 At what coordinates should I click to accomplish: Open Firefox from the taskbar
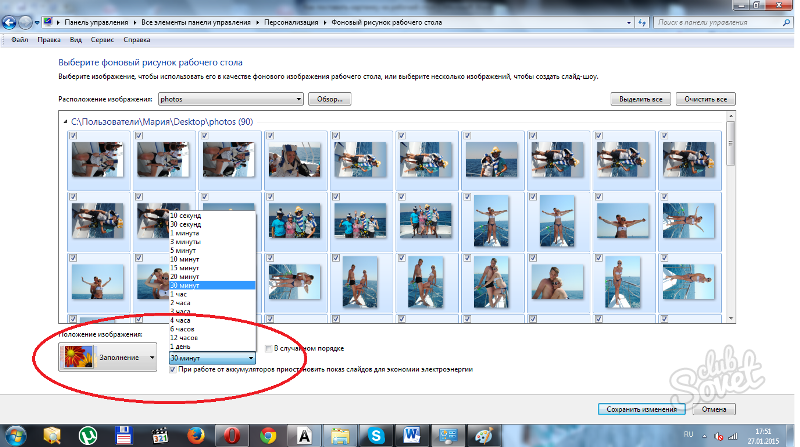coord(193,435)
